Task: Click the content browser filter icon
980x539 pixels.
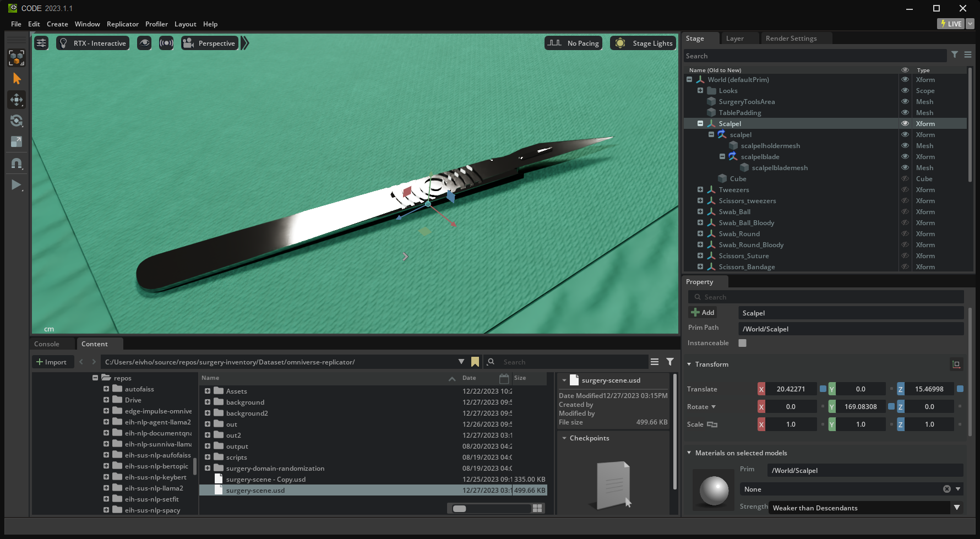Action: point(670,362)
